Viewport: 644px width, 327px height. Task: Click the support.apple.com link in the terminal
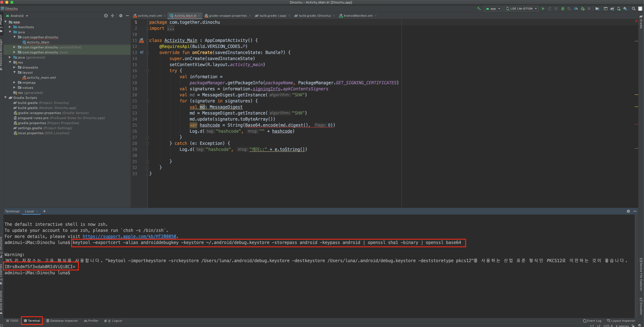point(129,236)
